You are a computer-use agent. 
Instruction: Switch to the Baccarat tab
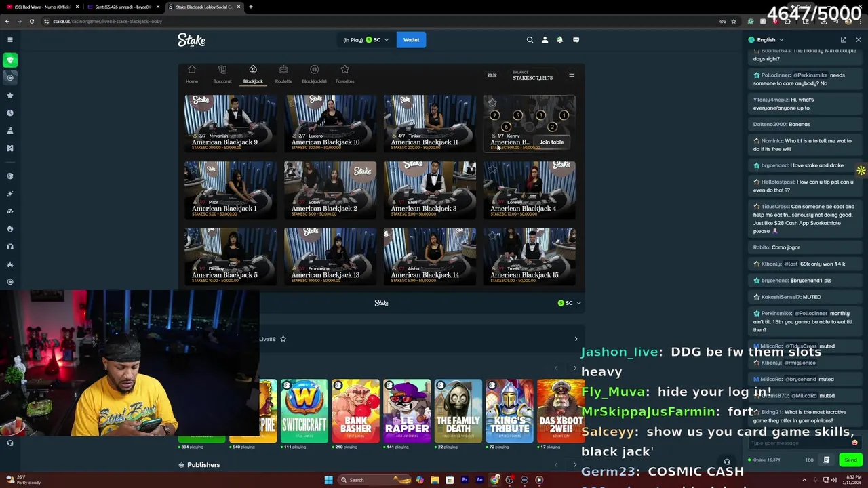pos(222,75)
